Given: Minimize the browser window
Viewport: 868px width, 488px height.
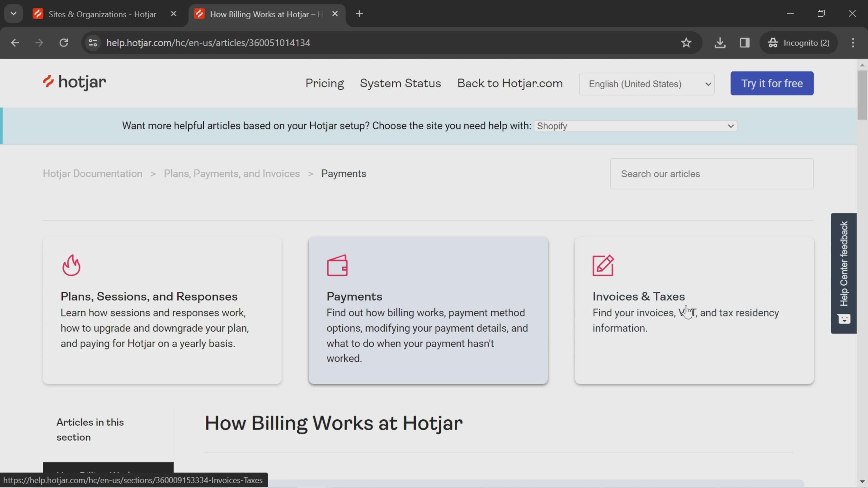Looking at the screenshot, I should point(790,14).
